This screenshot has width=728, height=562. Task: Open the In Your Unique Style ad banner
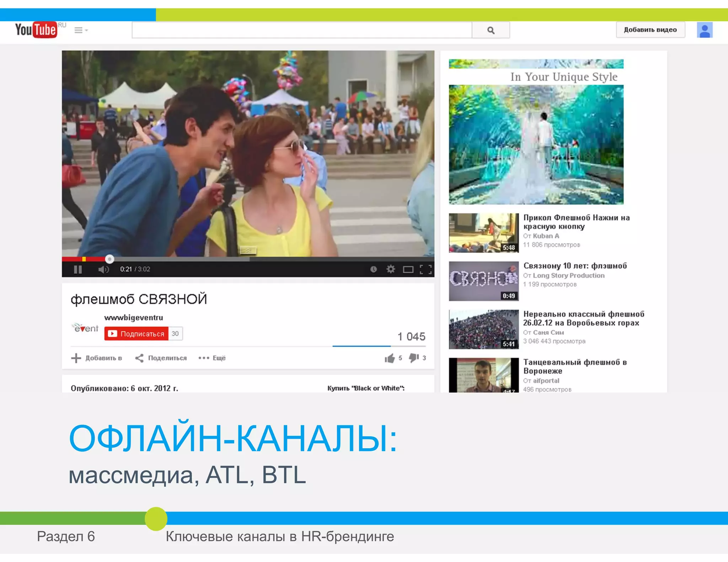point(536,132)
